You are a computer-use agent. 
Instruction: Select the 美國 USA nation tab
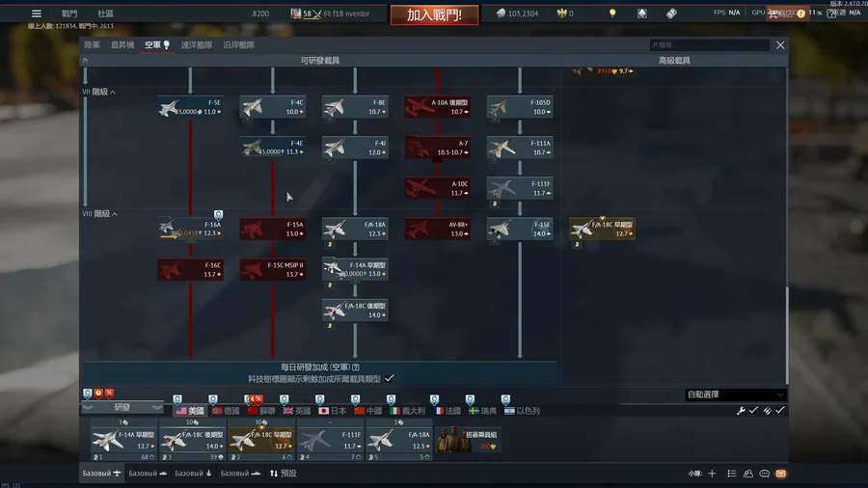click(190, 411)
